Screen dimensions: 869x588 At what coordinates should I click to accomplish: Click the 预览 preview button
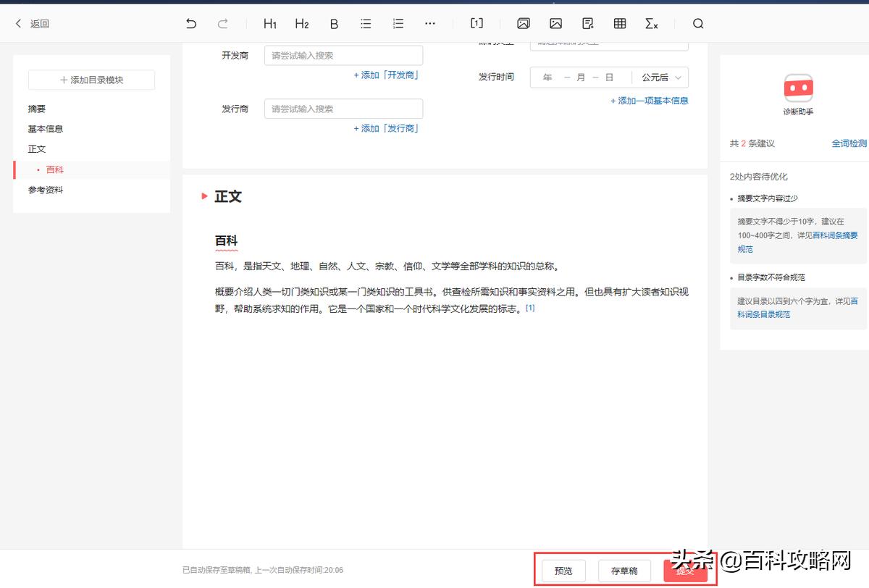[x=563, y=571]
